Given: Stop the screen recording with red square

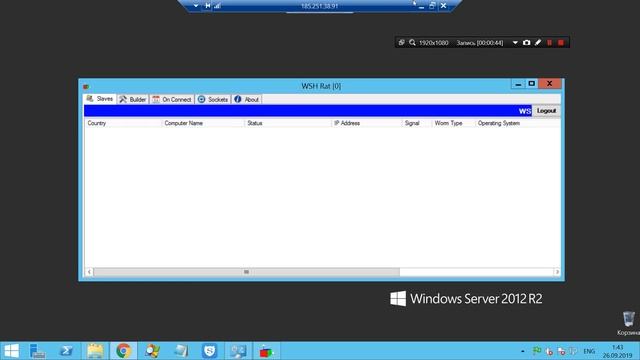Looking at the screenshot, I should (561, 42).
